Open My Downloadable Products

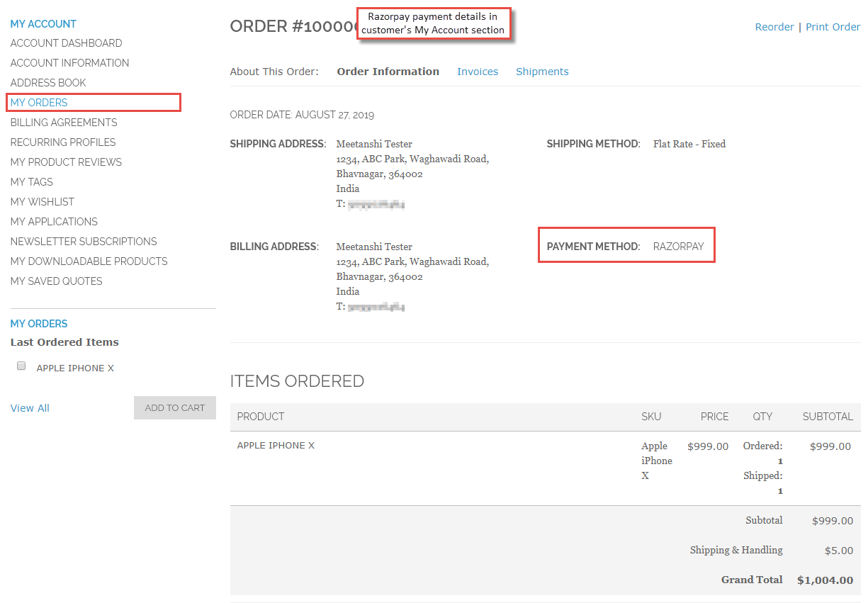tap(89, 261)
